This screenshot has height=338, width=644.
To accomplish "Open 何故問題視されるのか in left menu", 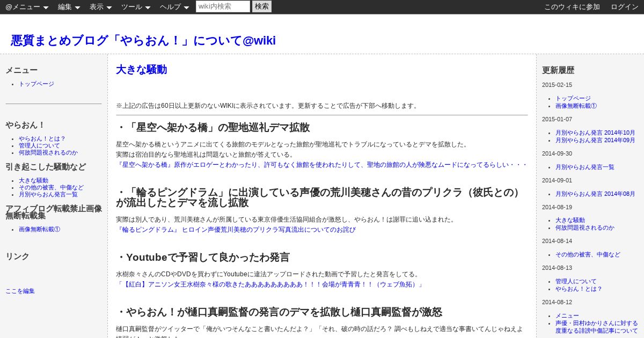I will point(48,152).
